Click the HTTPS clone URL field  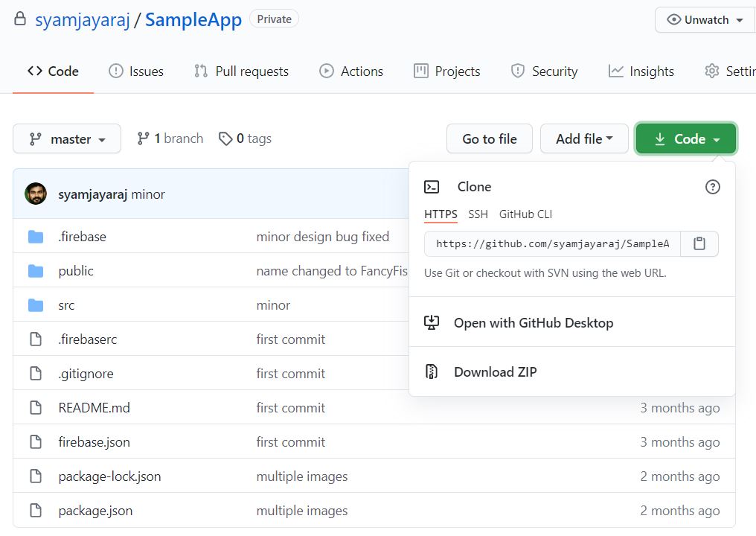(x=551, y=243)
